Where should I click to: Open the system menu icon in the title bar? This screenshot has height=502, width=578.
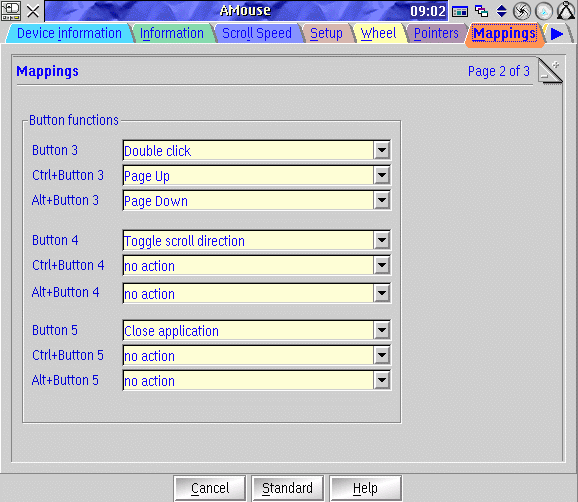point(11,11)
